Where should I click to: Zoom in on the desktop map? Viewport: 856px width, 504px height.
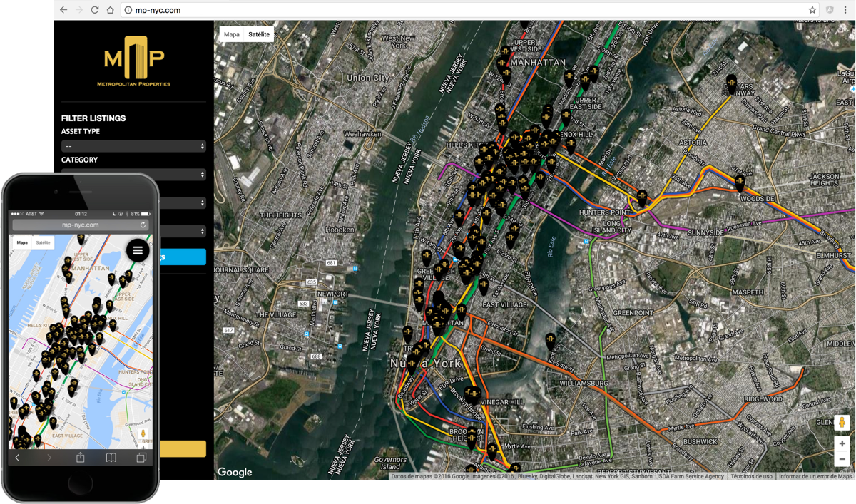click(842, 443)
